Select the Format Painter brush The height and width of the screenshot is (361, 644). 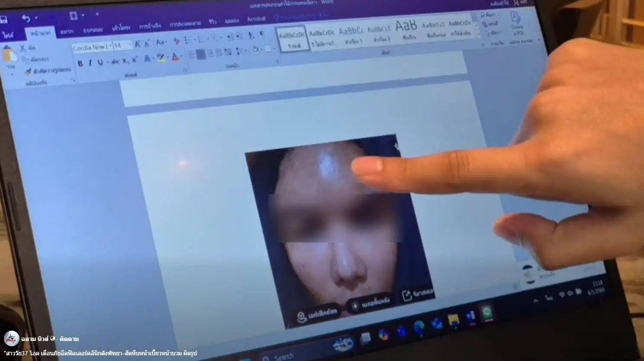tap(29, 72)
